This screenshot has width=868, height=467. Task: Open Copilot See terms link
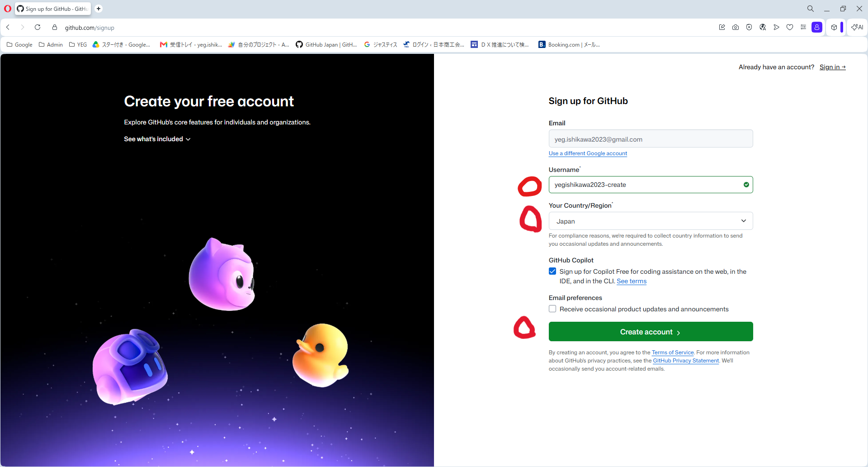pyautogui.click(x=632, y=281)
